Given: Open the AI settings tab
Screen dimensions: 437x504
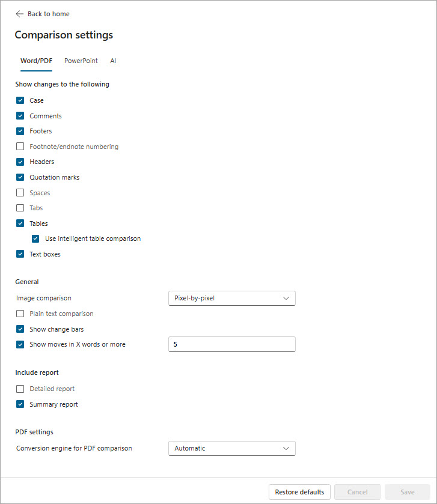Looking at the screenshot, I should pos(112,61).
